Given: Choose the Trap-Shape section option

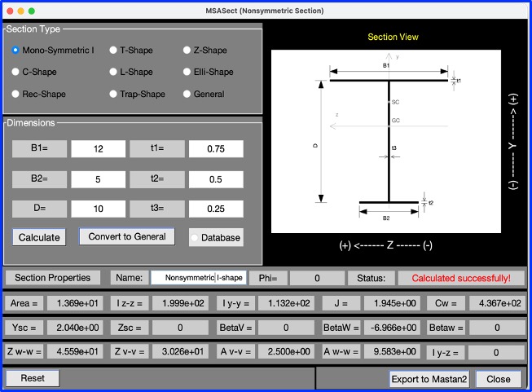Looking at the screenshot, I should [113, 94].
